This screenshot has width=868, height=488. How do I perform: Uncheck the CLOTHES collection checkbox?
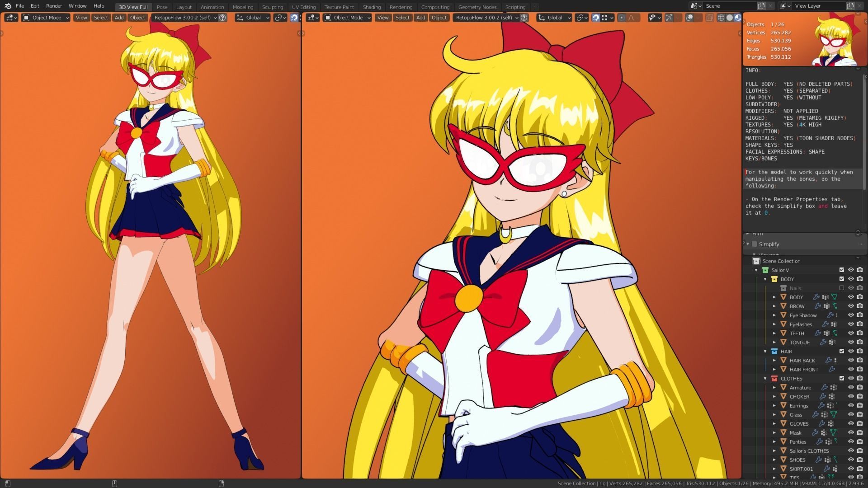(x=841, y=379)
